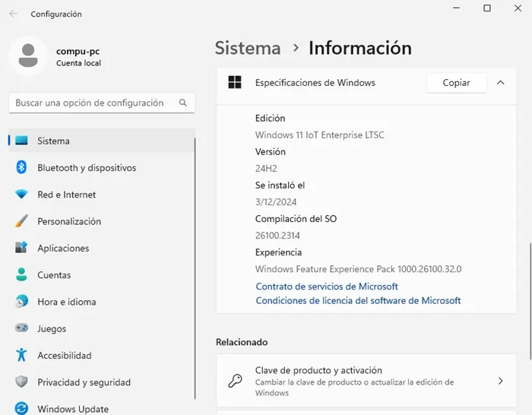Minimize the Configuración window
The width and height of the screenshot is (532, 415).
(456, 8)
